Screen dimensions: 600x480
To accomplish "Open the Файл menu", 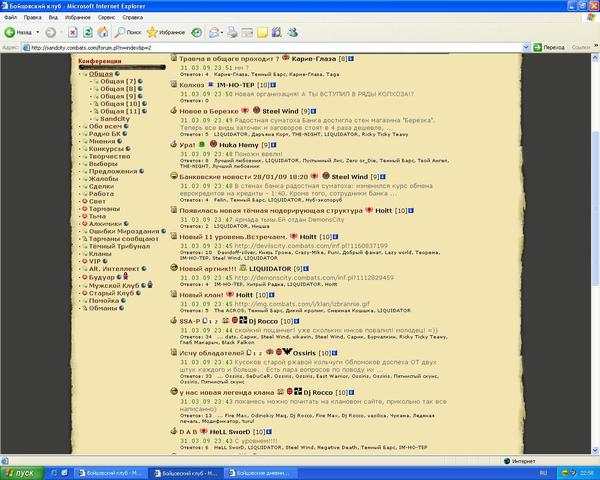I will tap(10, 18).
